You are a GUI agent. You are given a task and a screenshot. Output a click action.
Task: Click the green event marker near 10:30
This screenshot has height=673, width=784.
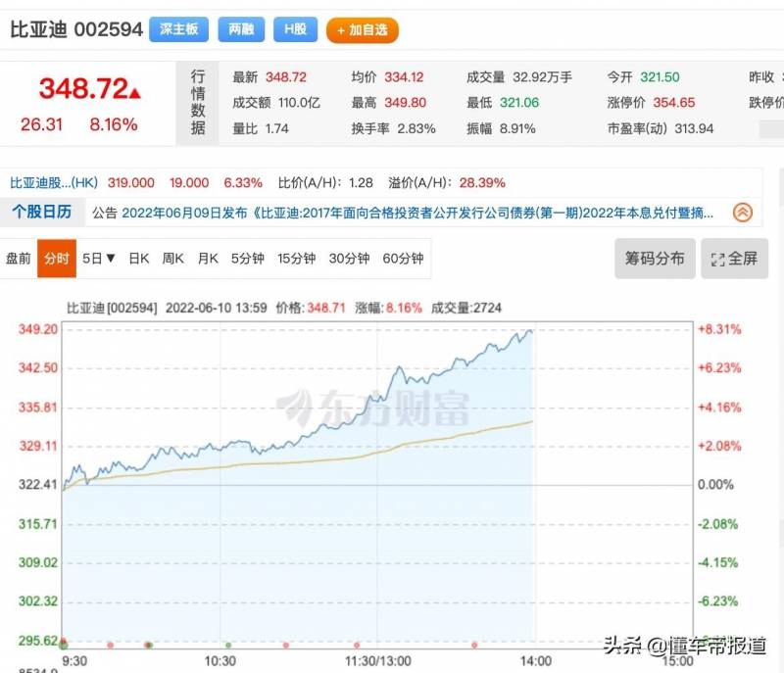228,645
